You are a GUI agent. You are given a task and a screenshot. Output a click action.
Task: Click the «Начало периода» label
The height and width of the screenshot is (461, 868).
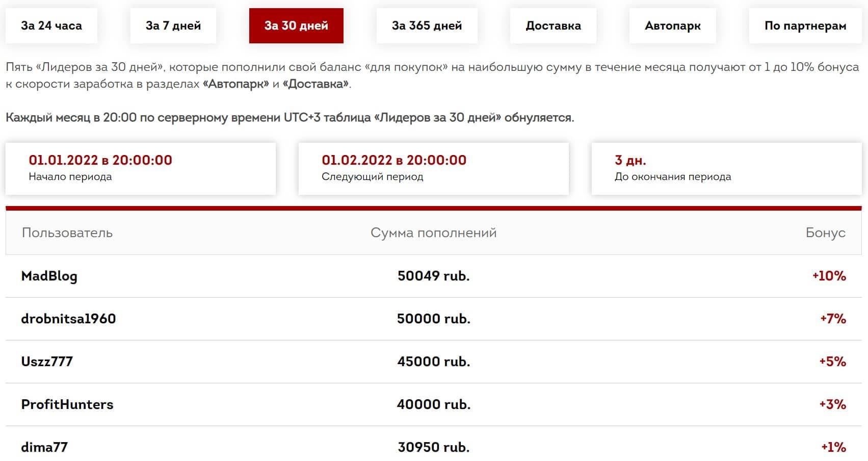[70, 177]
